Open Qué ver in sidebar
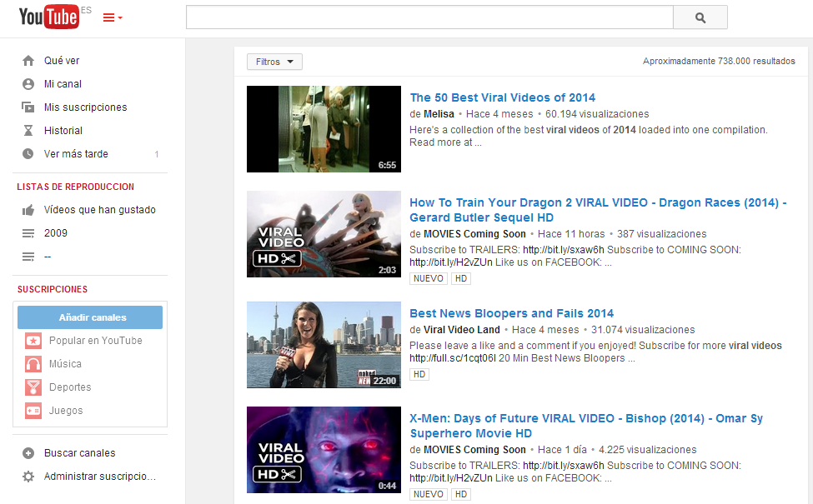The height and width of the screenshot is (504, 813). 61,61
